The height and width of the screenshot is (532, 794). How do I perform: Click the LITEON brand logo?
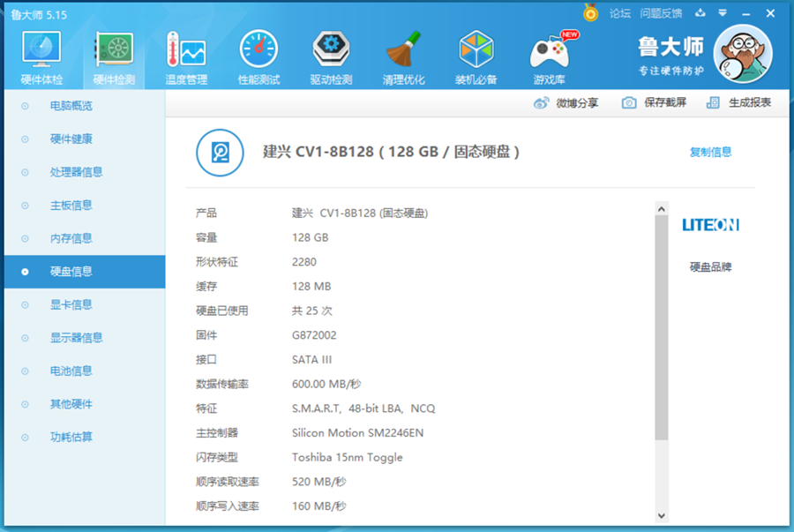(x=710, y=225)
